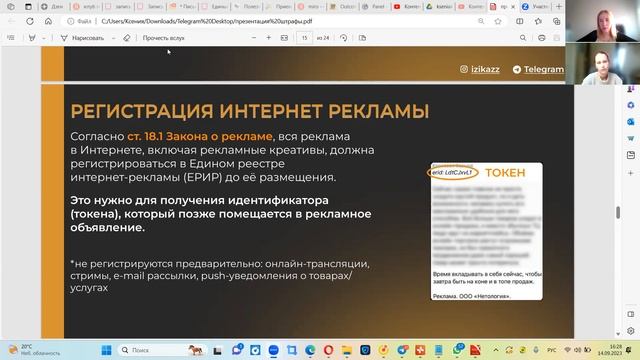Switch to the Дзен tab
This screenshot has width=640, height=360.
click(53, 7)
